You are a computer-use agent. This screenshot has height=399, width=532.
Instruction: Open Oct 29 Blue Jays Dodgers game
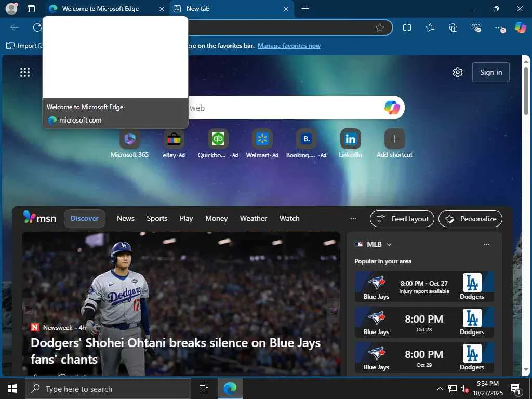tap(424, 357)
